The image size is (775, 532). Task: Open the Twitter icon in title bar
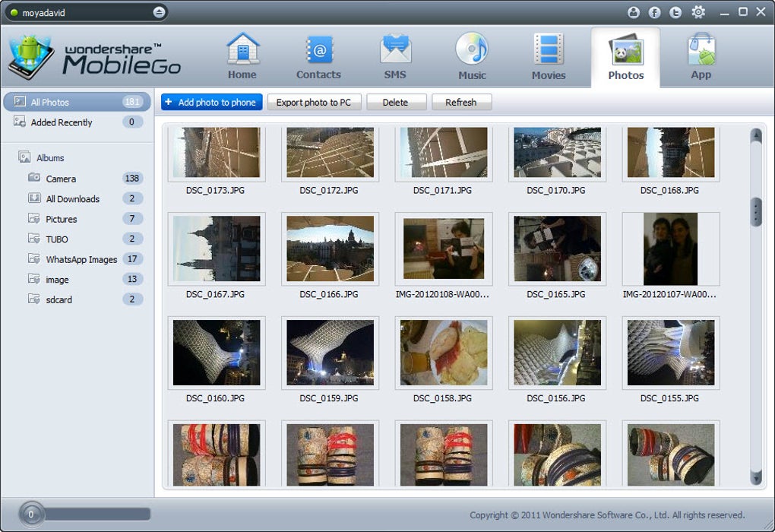coord(675,12)
